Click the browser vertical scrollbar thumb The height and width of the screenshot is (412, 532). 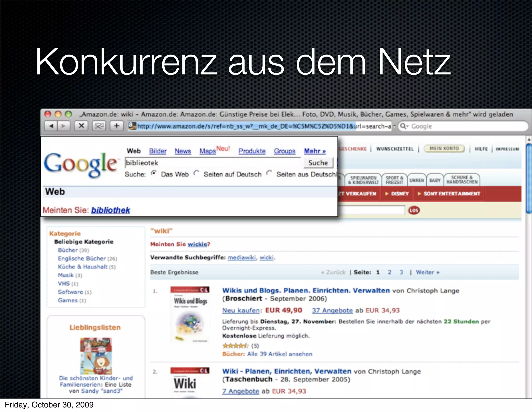coord(529,179)
